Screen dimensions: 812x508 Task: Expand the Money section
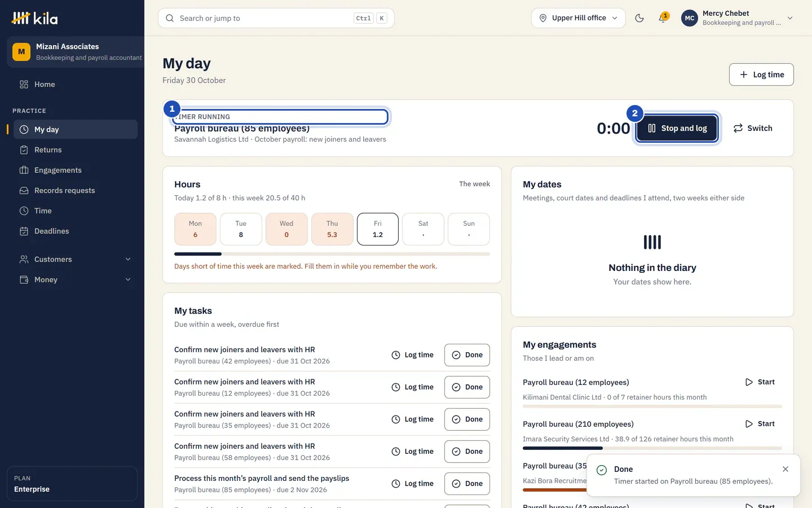(76, 279)
